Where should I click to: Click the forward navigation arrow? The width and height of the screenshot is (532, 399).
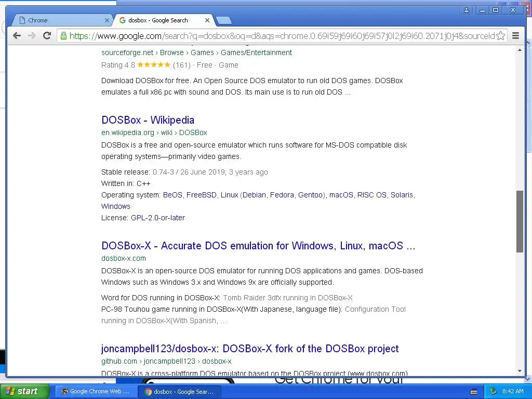click(32, 36)
